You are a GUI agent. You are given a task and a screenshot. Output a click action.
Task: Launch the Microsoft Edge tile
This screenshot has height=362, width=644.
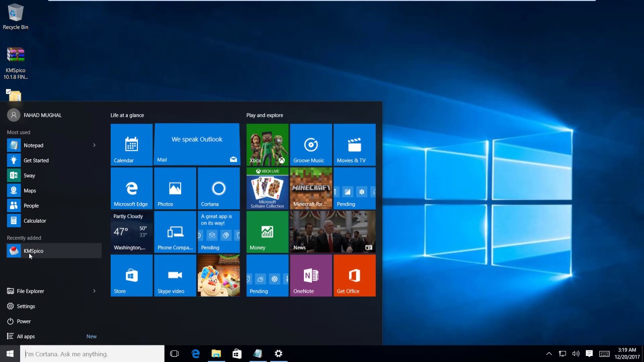[x=131, y=188]
